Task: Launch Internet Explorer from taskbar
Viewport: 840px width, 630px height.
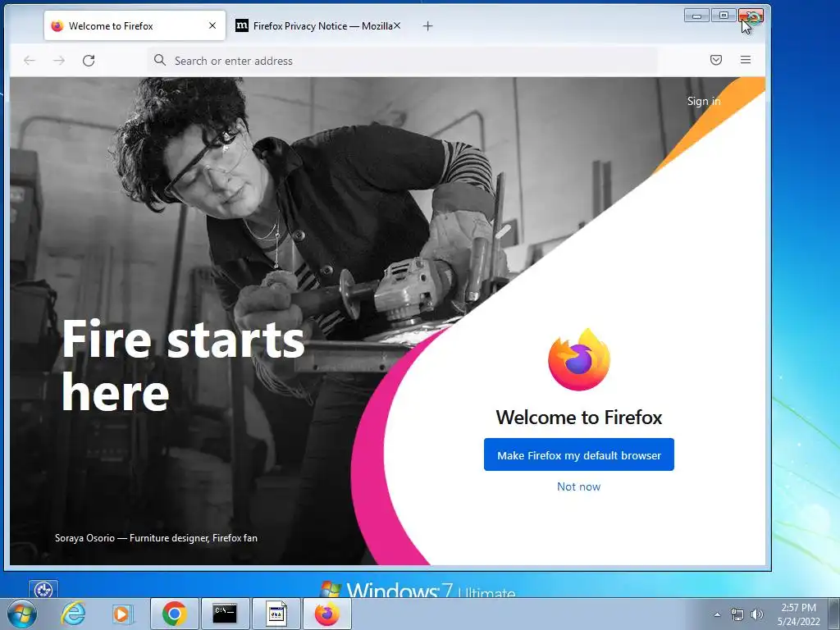Action: coord(72,614)
